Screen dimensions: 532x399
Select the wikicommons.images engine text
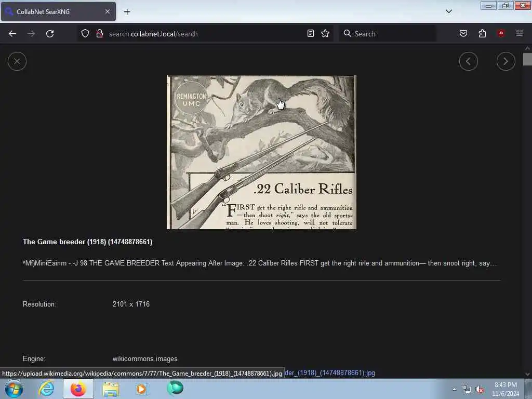click(145, 359)
